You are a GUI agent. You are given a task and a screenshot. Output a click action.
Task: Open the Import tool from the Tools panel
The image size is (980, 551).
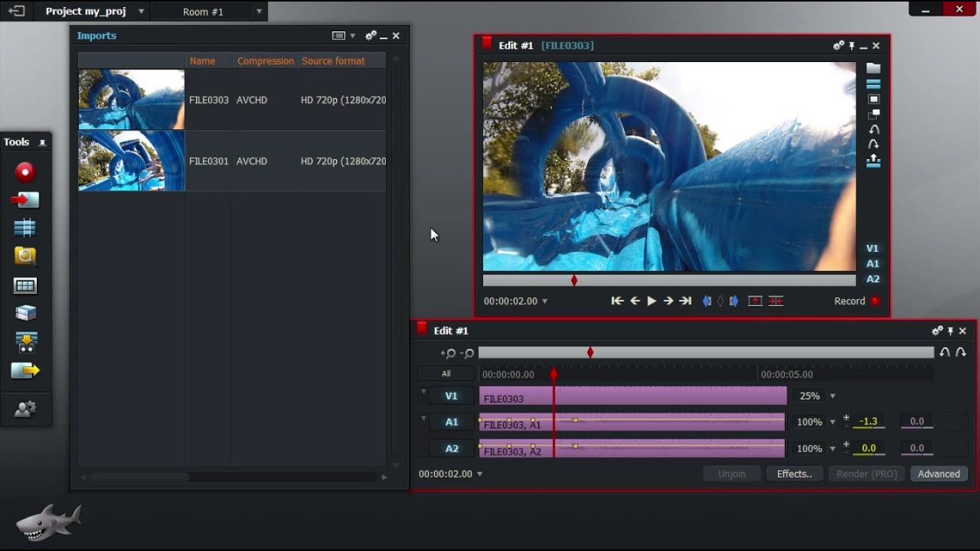[24, 200]
